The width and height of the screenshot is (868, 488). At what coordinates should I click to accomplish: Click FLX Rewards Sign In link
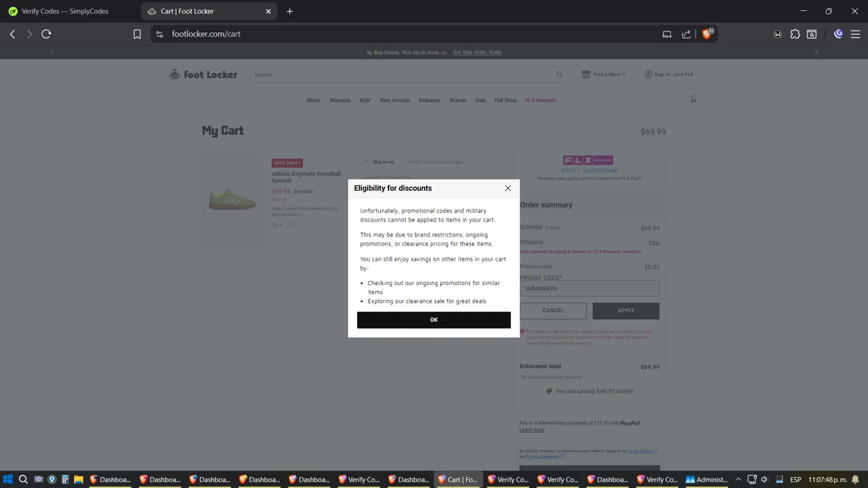[x=568, y=170]
